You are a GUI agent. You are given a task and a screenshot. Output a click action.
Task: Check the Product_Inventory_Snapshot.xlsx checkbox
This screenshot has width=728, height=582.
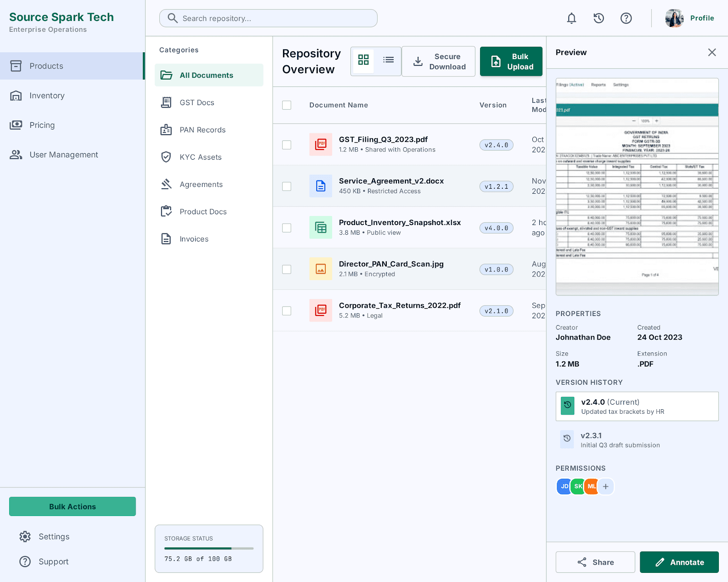pyautogui.click(x=287, y=228)
